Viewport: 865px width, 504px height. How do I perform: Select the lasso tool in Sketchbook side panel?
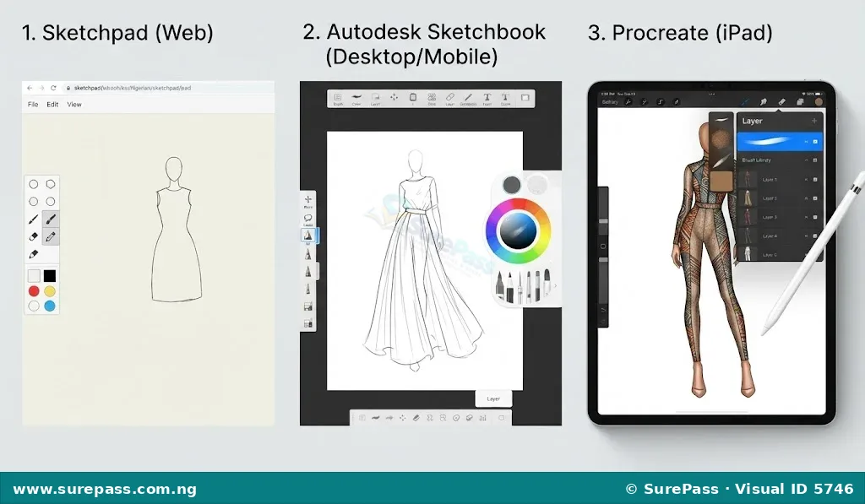click(307, 219)
